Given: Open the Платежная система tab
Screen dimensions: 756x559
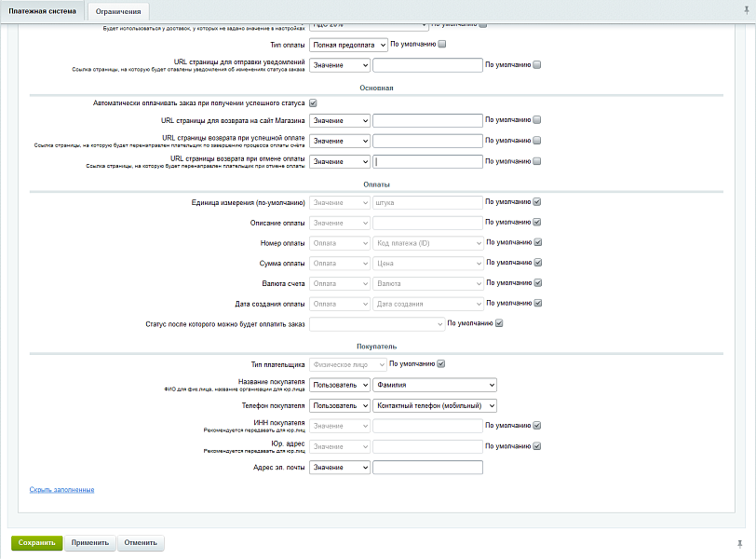Looking at the screenshot, I should click(42, 11).
